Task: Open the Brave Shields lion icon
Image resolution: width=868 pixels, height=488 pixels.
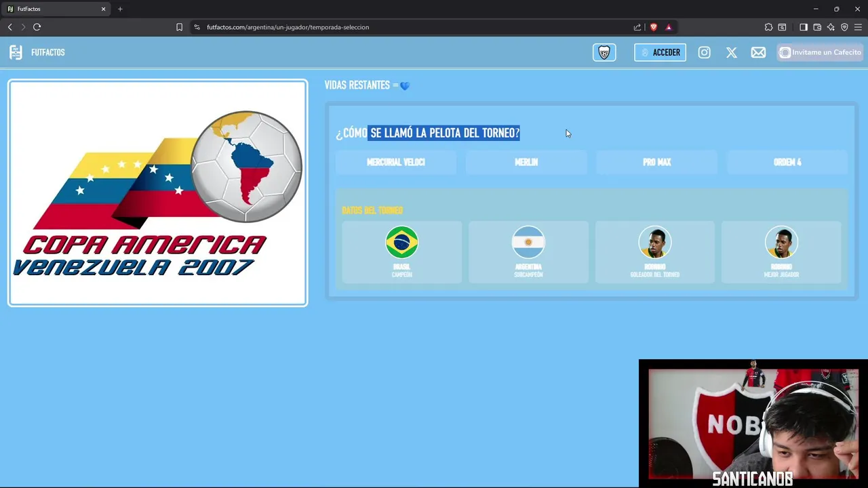Action: [654, 27]
